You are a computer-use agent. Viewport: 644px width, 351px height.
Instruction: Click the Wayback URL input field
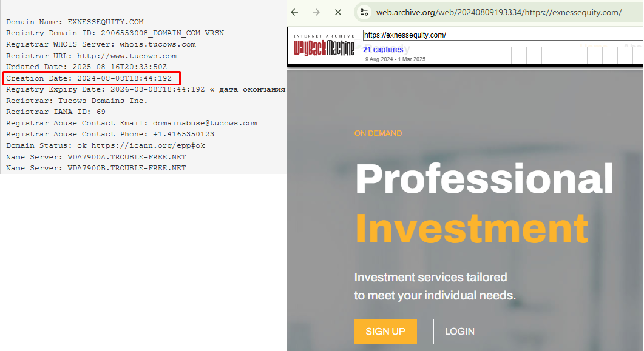tap(503, 35)
